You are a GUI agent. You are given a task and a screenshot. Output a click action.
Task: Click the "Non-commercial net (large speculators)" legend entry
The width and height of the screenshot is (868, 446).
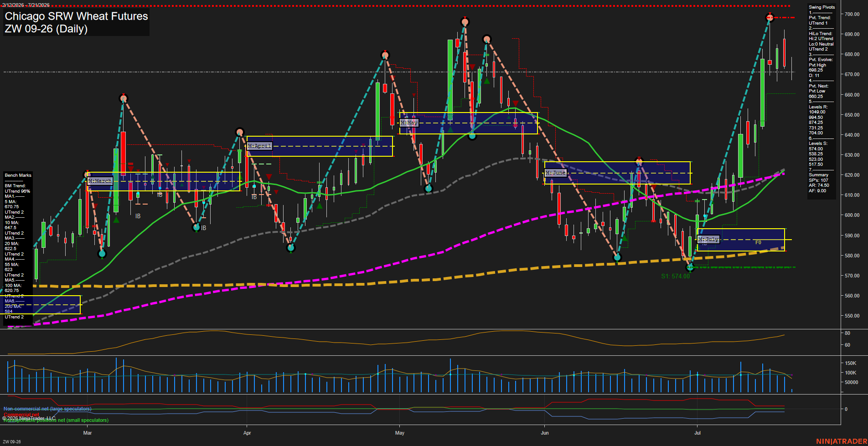click(x=47, y=409)
